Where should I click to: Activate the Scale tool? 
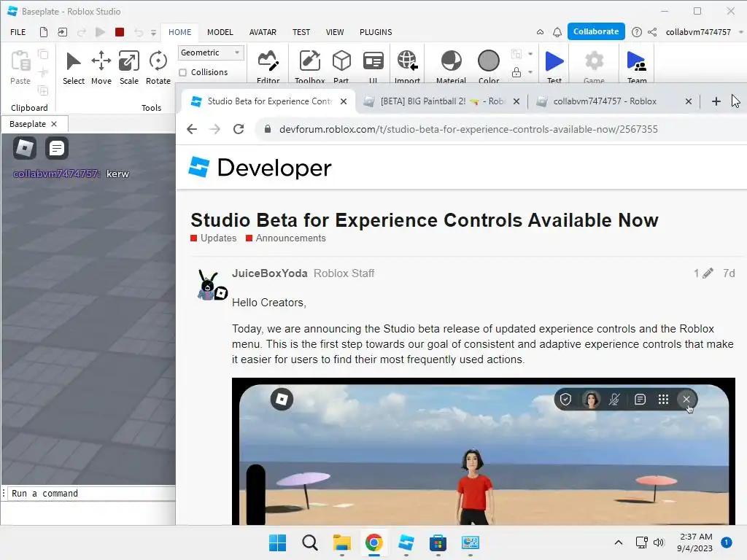click(128, 67)
